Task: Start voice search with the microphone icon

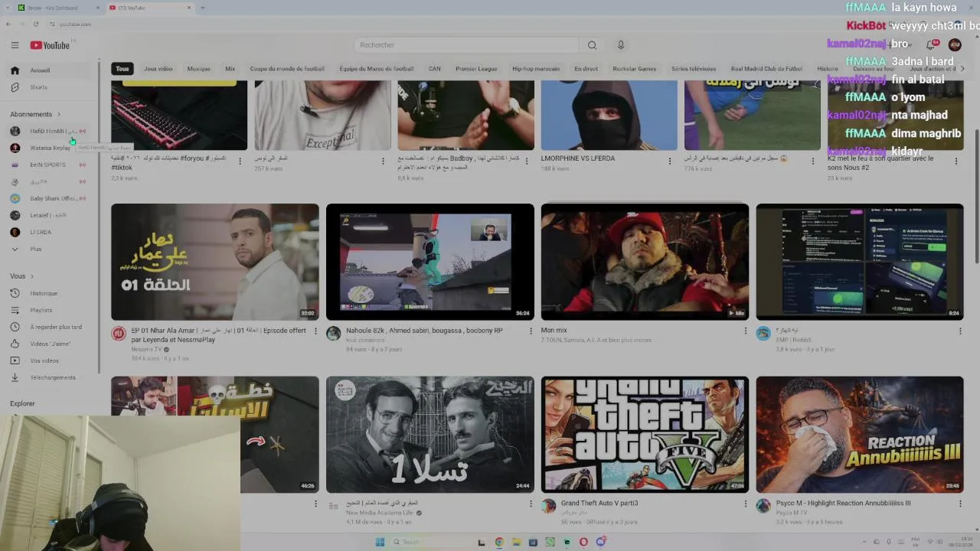Action: point(621,45)
